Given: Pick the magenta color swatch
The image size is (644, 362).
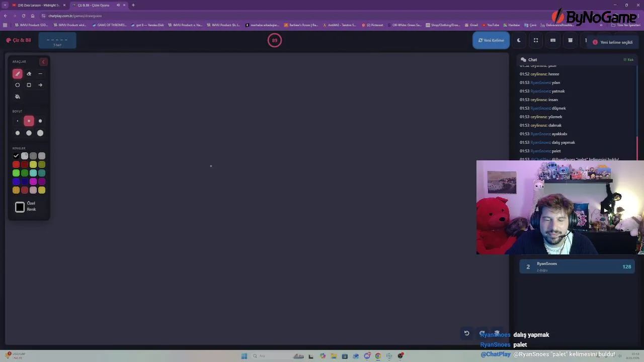Looking at the screenshot, I should coord(33,182).
